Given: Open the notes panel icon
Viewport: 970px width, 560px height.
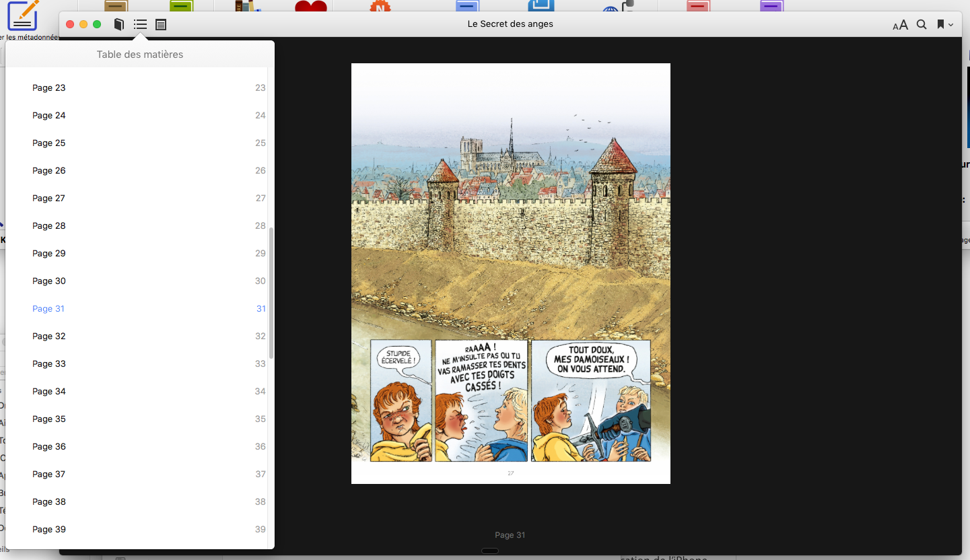Looking at the screenshot, I should click(x=161, y=25).
